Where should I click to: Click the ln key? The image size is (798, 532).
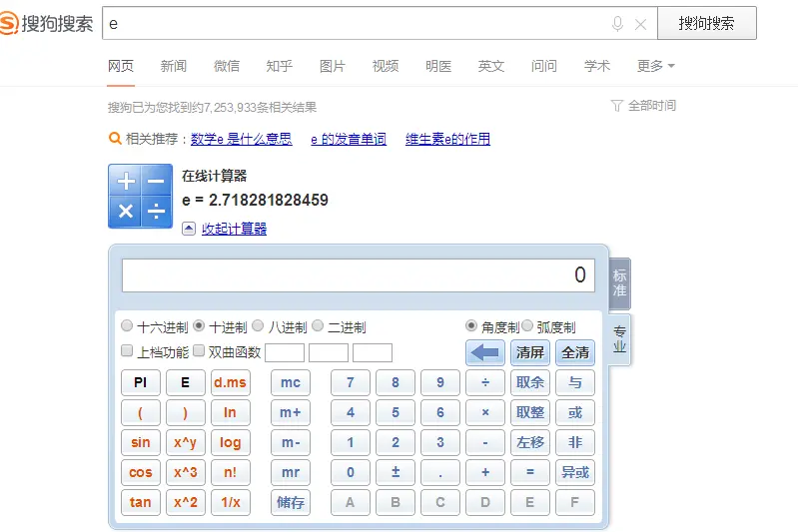point(230,412)
